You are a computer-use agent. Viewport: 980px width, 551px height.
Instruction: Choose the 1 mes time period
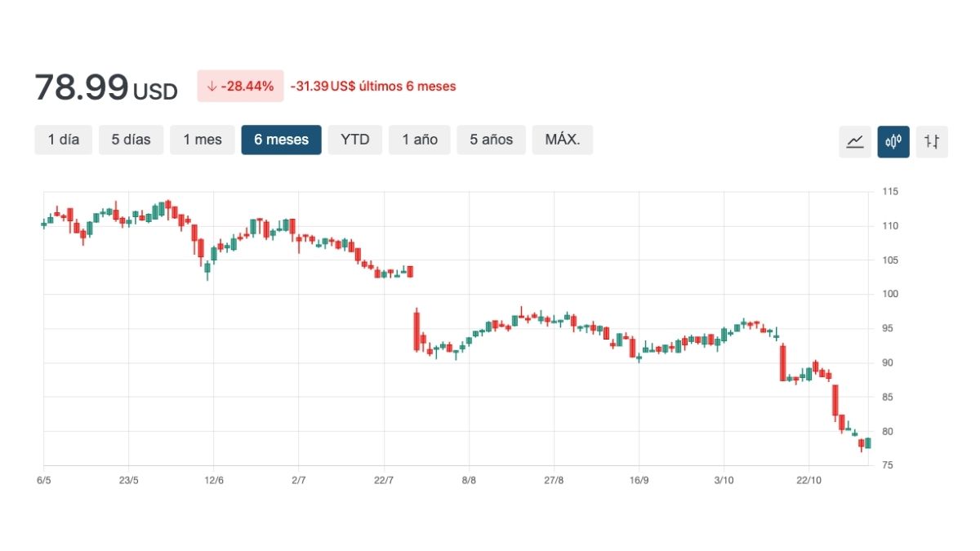pyautogui.click(x=202, y=140)
